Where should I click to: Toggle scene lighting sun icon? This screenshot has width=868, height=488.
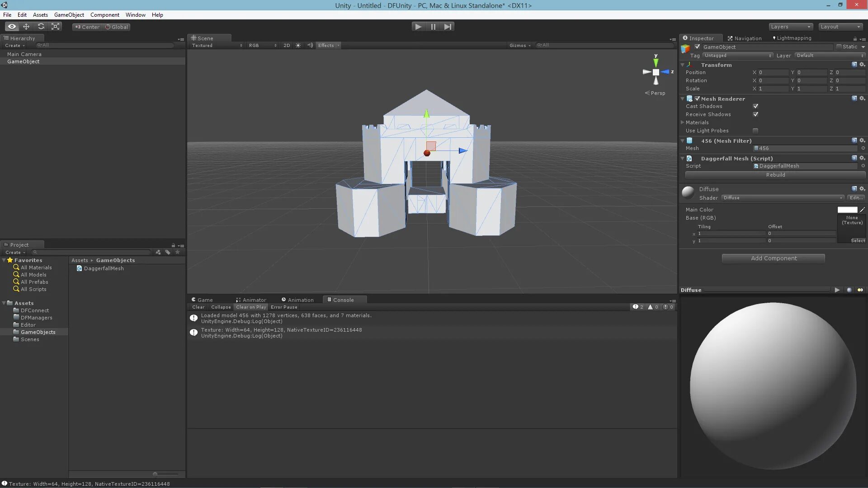(298, 45)
